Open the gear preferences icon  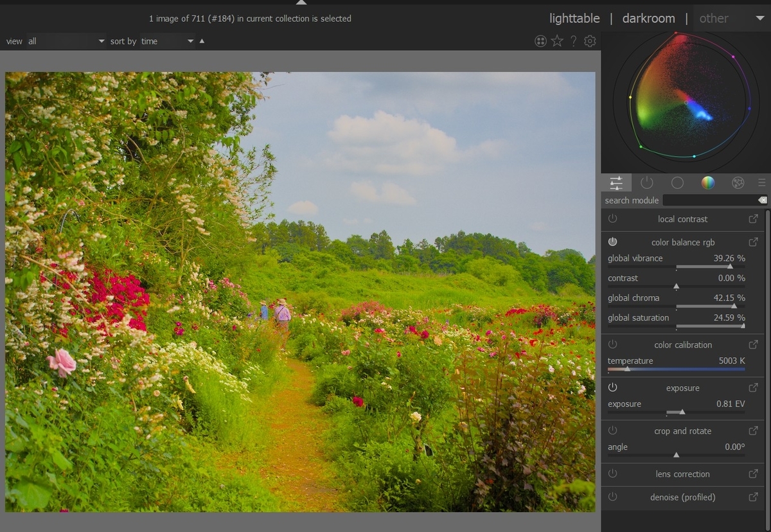pyautogui.click(x=590, y=41)
